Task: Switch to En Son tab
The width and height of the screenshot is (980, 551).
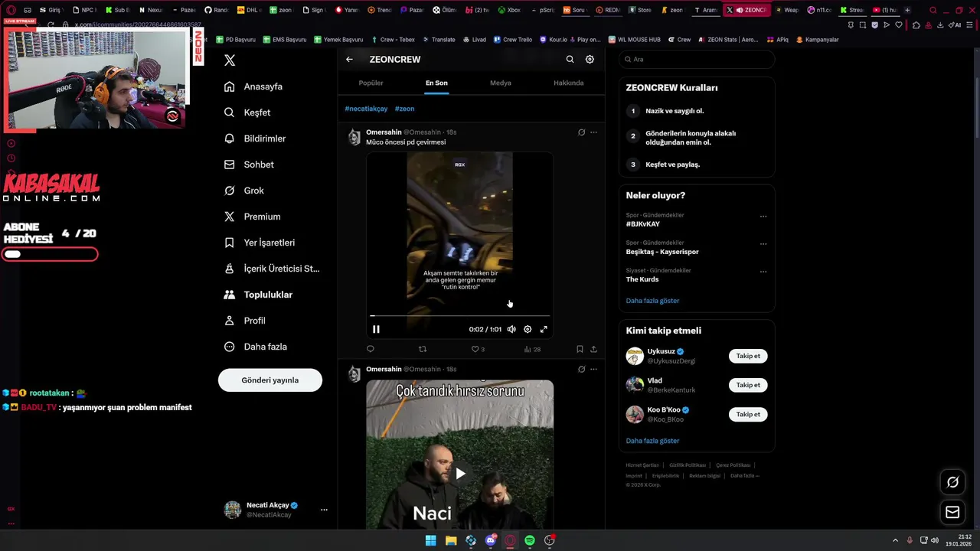Action: 436,83
